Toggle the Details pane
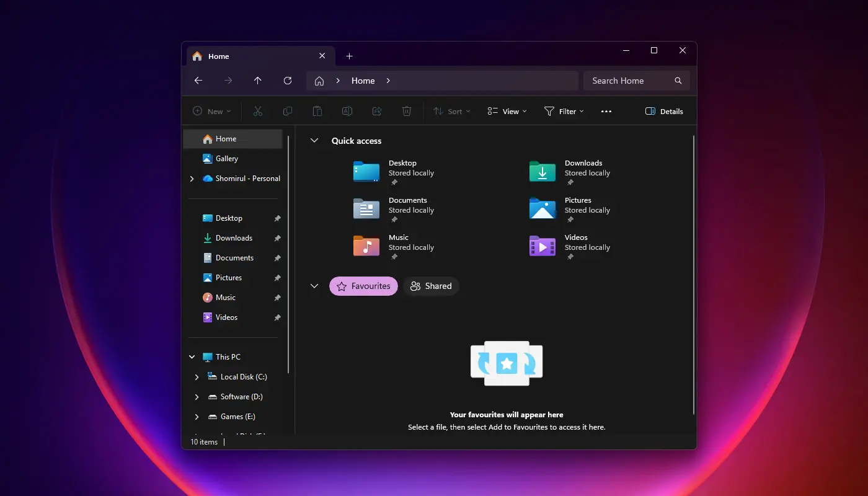 tap(664, 111)
